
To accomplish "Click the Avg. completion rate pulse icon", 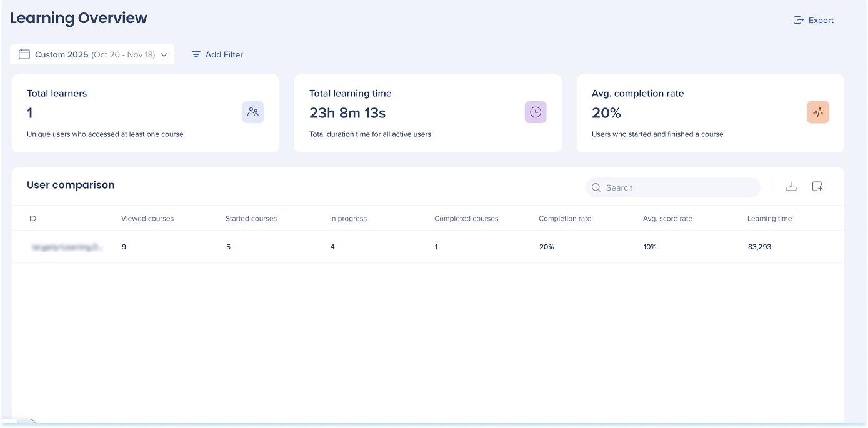I will pos(818,112).
